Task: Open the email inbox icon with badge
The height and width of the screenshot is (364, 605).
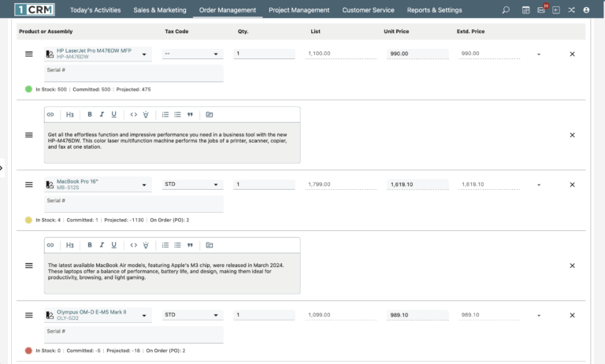Action: (x=541, y=10)
